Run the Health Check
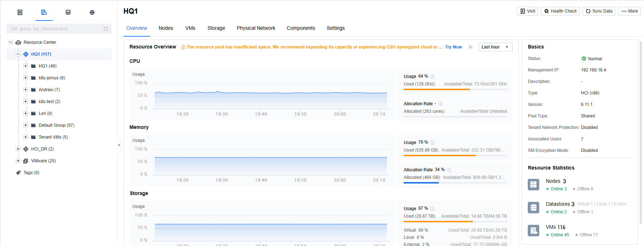The height and width of the screenshot is (246, 644). tap(560, 11)
